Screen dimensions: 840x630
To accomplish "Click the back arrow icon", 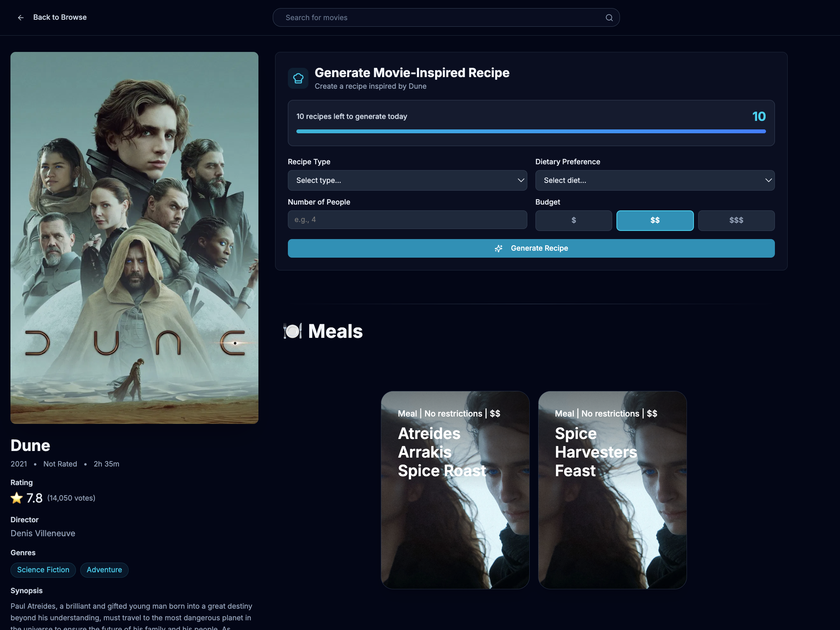I will 21,17.
